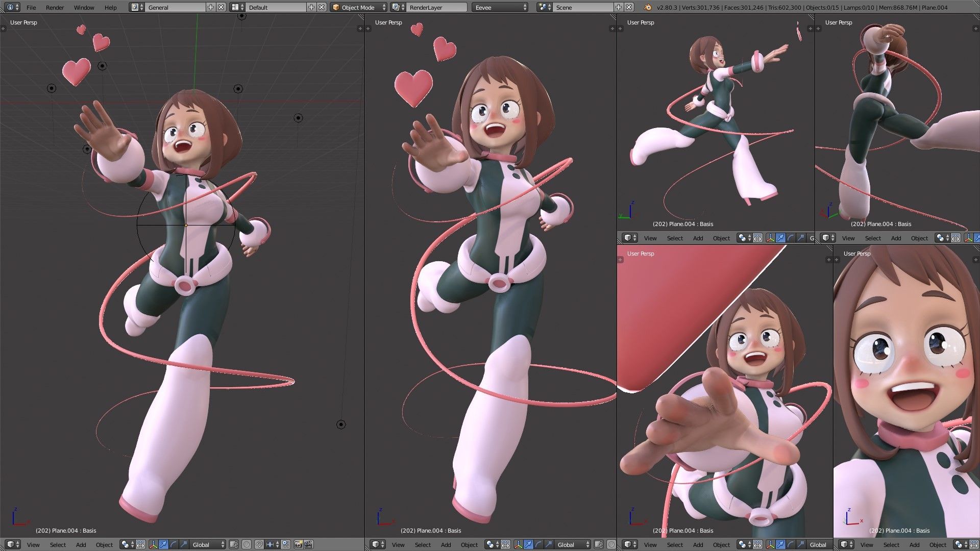
Task: Toggle snapping magnet during transform
Action: (x=259, y=544)
